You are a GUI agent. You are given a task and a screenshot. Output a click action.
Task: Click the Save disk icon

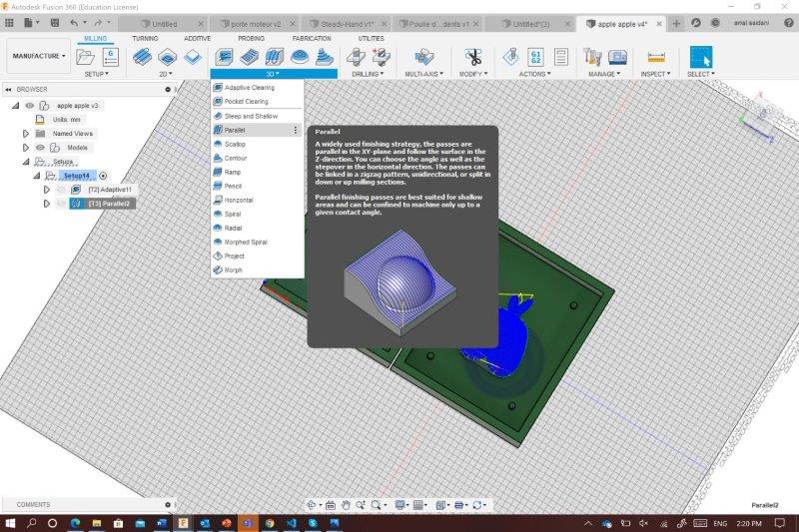click(x=55, y=23)
